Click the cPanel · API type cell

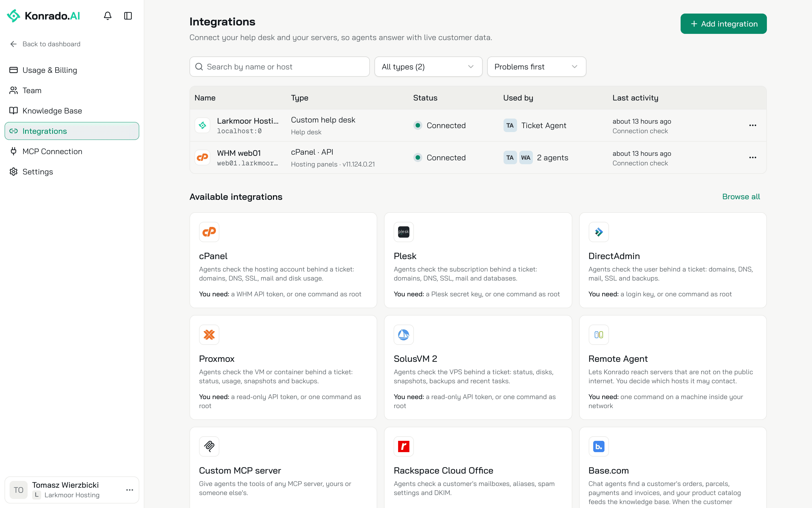pyautogui.click(x=312, y=152)
